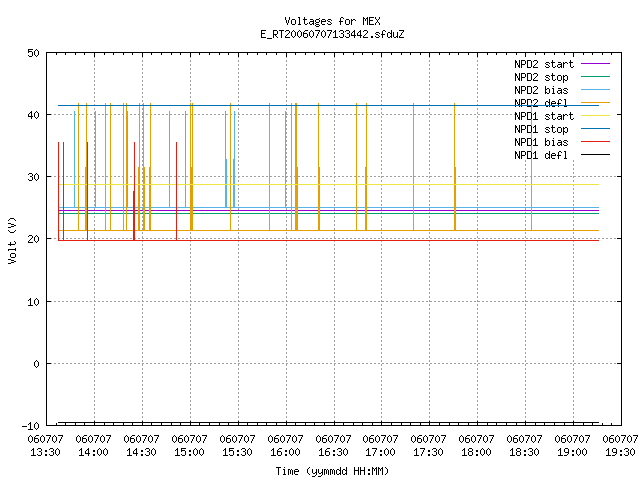Viewport: 640px width, 480px height.
Task: Click the chart title 'Voltages for MEX'
Action: pos(332,21)
